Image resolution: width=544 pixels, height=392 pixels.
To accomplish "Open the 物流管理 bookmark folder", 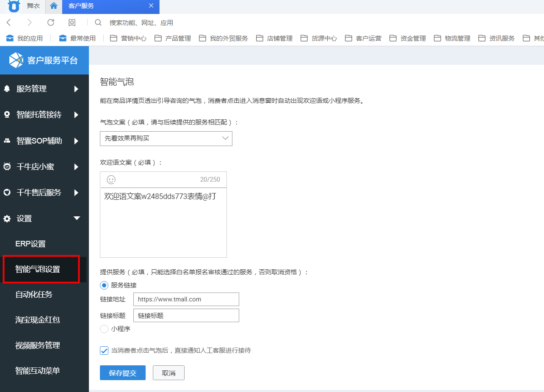I will [452, 38].
